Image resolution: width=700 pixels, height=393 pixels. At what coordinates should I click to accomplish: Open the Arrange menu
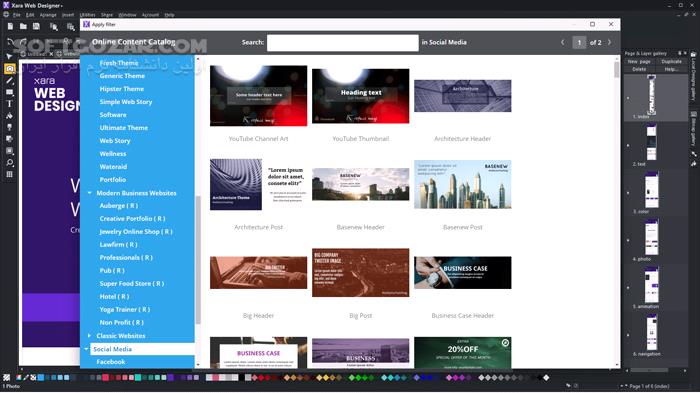(48, 15)
